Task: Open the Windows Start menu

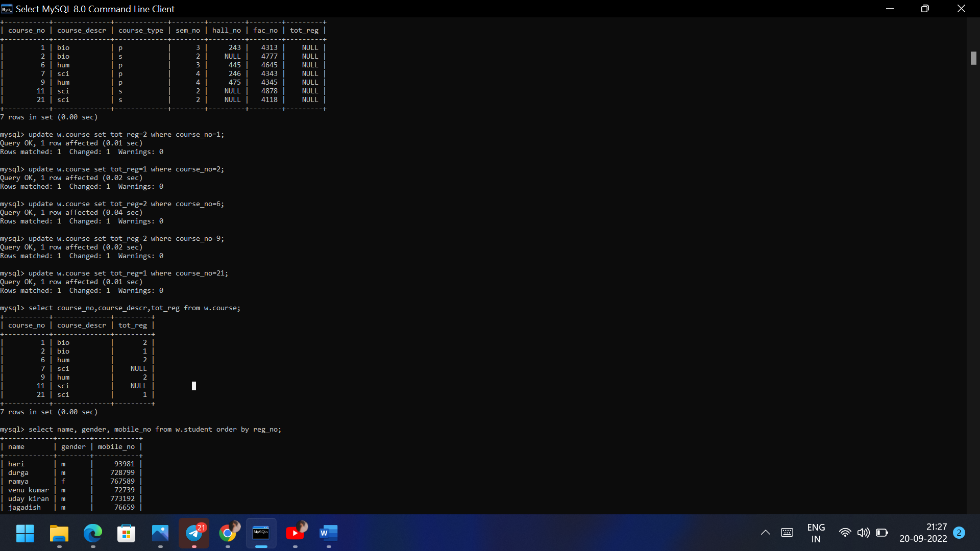Action: 24,533
